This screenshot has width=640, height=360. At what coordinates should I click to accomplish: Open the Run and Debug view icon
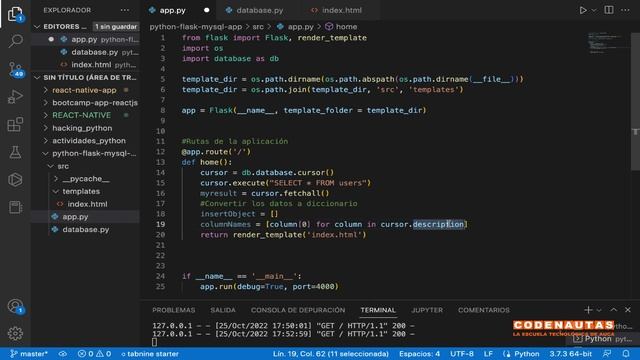(x=15, y=97)
